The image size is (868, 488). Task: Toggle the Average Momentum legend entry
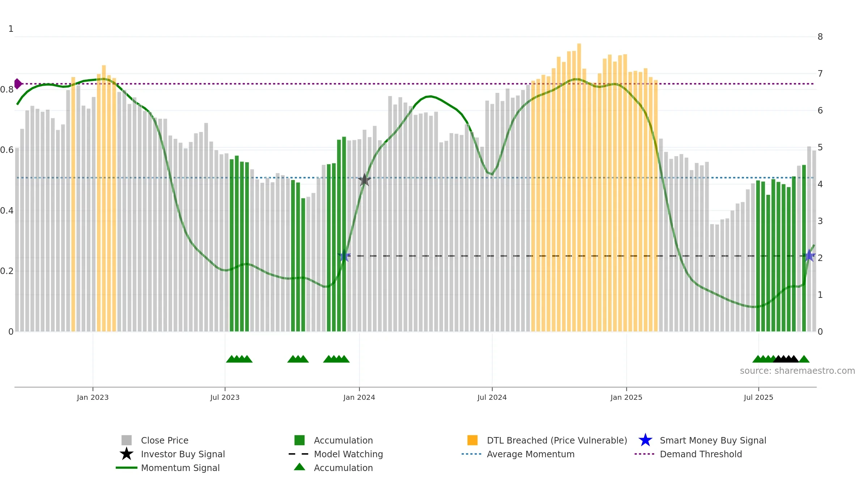[518, 454]
